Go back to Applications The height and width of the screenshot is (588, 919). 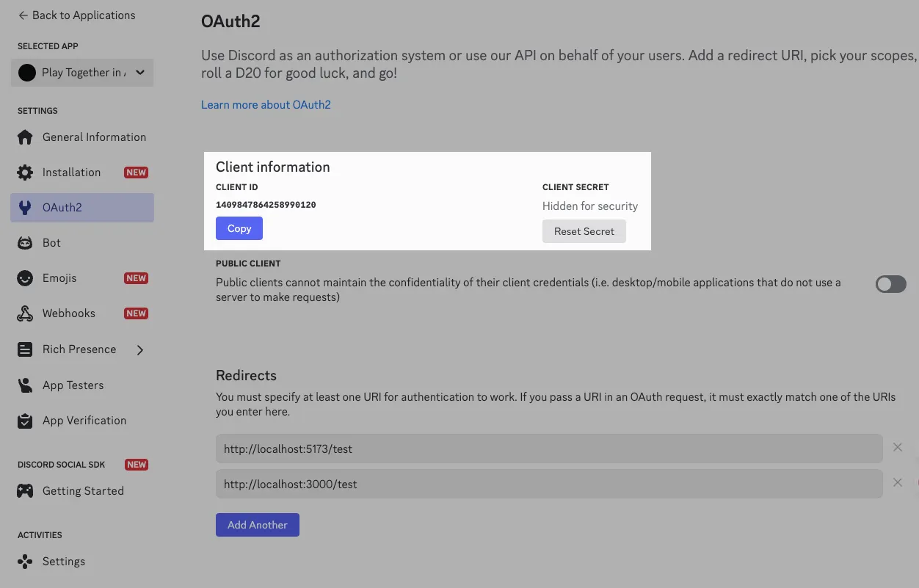pos(76,15)
